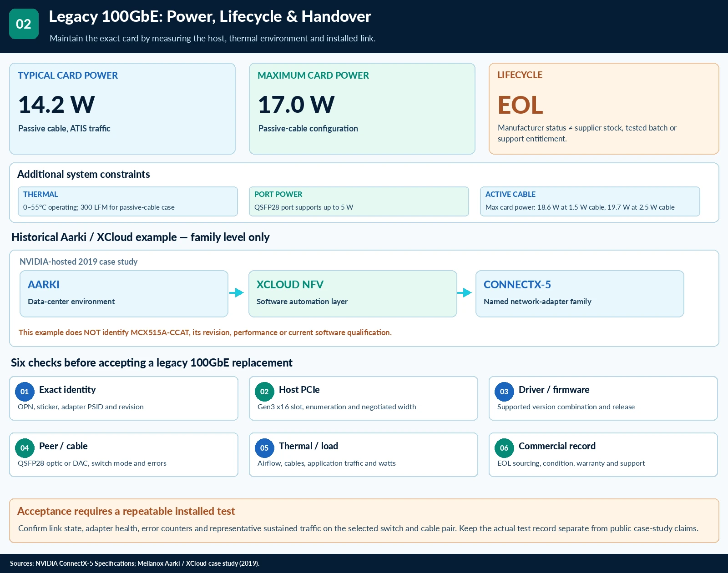
Task: Select the 06 badge beside Commercial record
Action: click(x=504, y=448)
